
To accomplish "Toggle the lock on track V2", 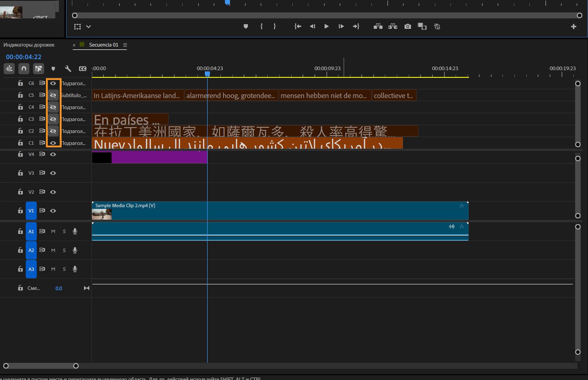I will tap(20, 192).
